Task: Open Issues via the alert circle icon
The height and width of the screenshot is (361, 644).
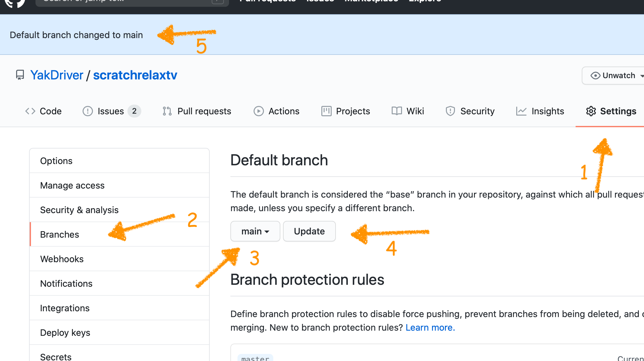Action: tap(87, 111)
